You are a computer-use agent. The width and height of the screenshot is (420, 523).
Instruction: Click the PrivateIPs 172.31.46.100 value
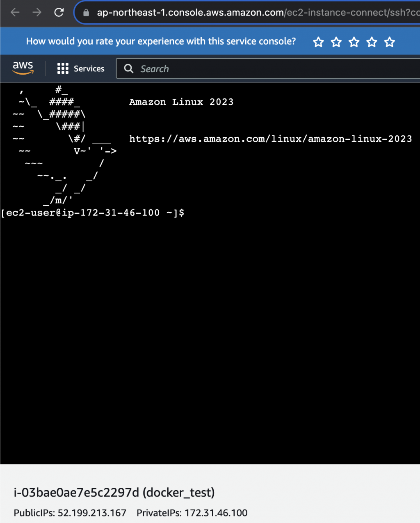[216, 513]
